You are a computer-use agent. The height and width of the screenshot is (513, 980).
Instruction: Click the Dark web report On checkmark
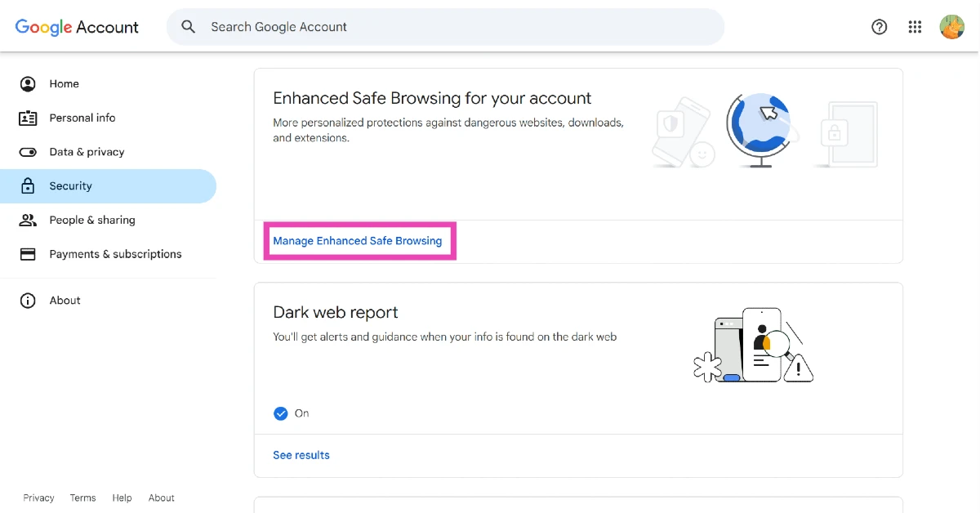pyautogui.click(x=281, y=413)
